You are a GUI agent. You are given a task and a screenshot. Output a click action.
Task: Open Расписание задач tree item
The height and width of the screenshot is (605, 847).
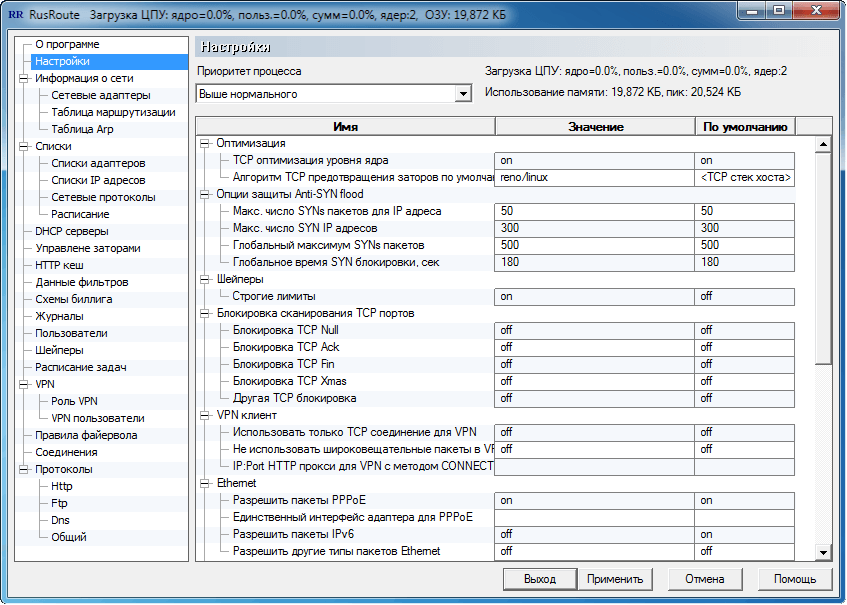pyautogui.click(x=80, y=367)
